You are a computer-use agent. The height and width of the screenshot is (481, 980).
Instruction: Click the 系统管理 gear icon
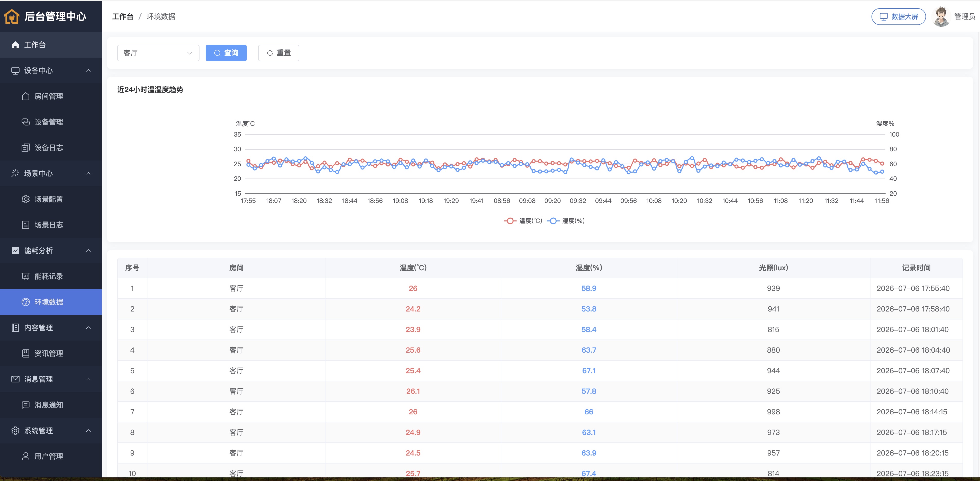(15, 430)
